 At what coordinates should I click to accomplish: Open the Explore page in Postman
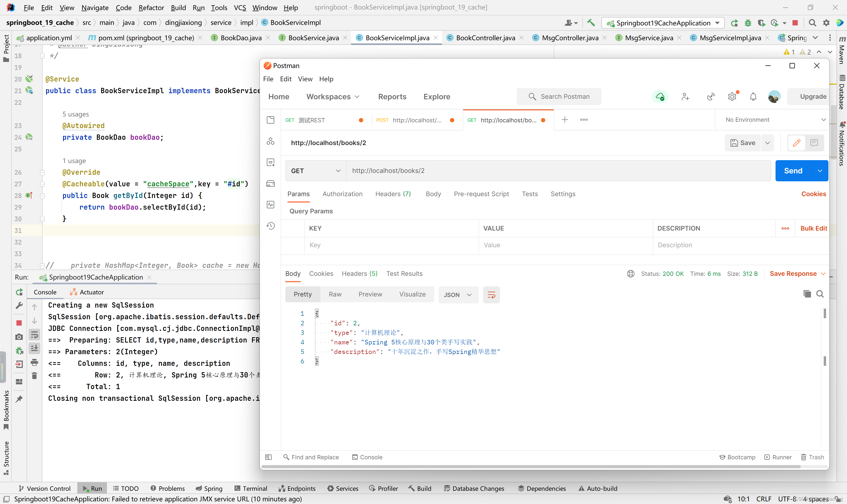pyautogui.click(x=437, y=97)
